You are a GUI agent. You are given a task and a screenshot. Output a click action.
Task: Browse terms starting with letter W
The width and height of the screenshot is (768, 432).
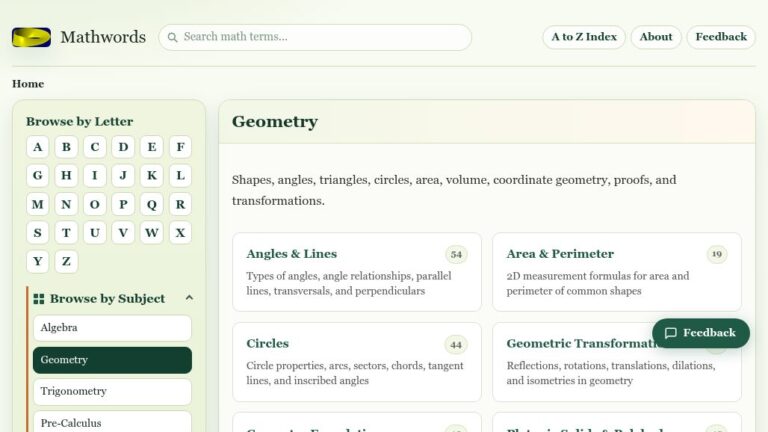click(152, 233)
